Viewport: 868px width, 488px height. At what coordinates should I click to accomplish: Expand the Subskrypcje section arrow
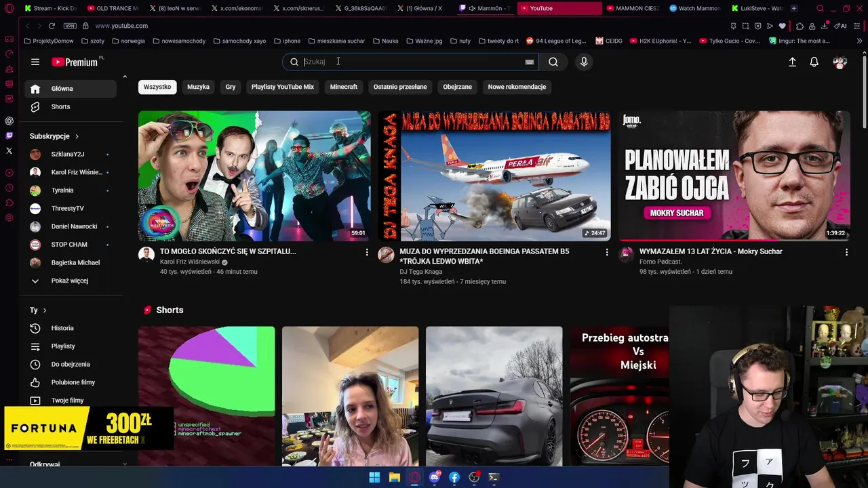point(77,136)
